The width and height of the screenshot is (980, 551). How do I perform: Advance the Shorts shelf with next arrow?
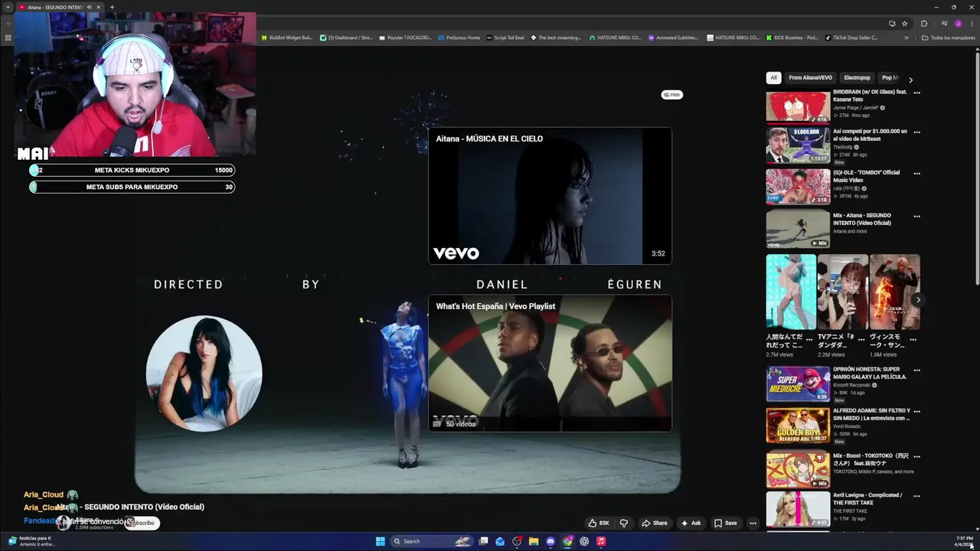(x=917, y=300)
